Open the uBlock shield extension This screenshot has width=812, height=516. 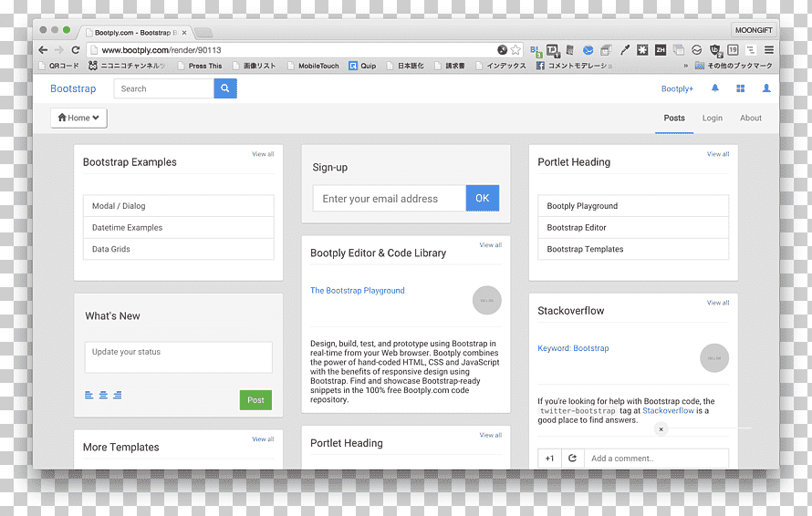pyautogui.click(x=715, y=50)
